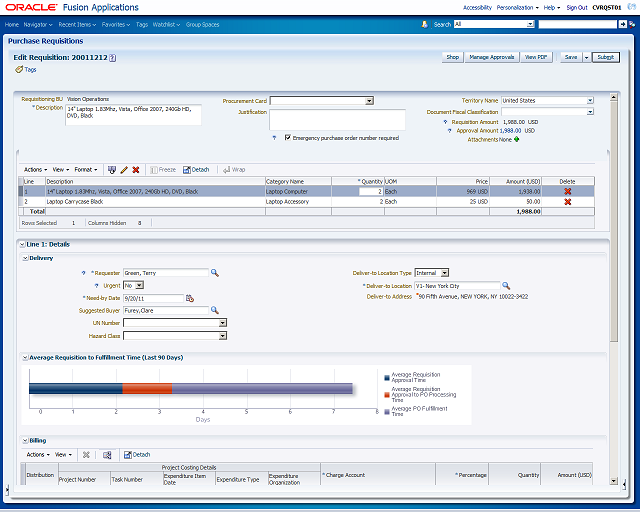Detach the Billing table
Screen dimensions: 640x512
(137, 455)
